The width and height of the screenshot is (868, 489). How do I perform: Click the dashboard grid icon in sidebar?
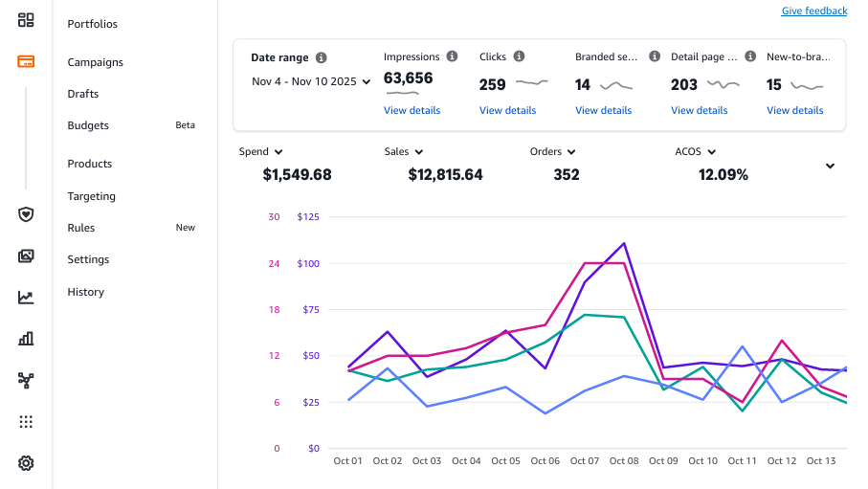click(26, 20)
